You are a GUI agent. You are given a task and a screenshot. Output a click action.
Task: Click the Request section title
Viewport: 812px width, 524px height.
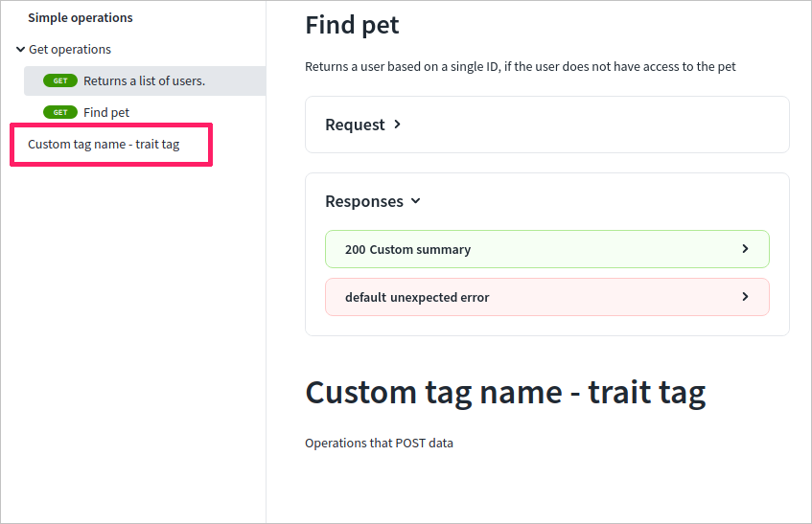point(355,125)
